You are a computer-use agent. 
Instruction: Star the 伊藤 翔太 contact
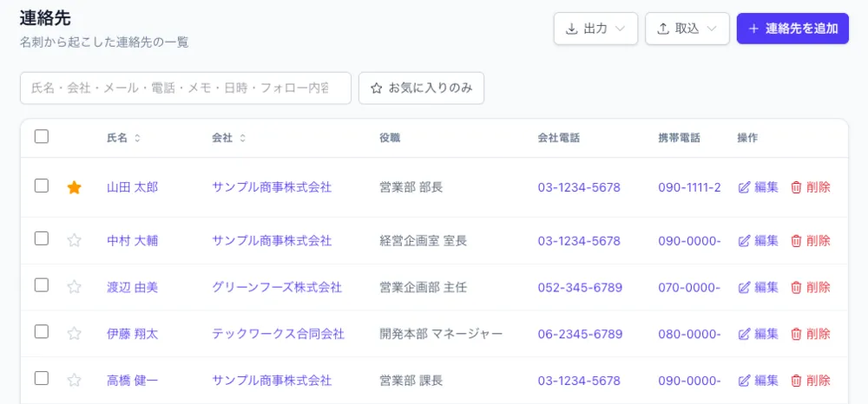click(x=74, y=334)
